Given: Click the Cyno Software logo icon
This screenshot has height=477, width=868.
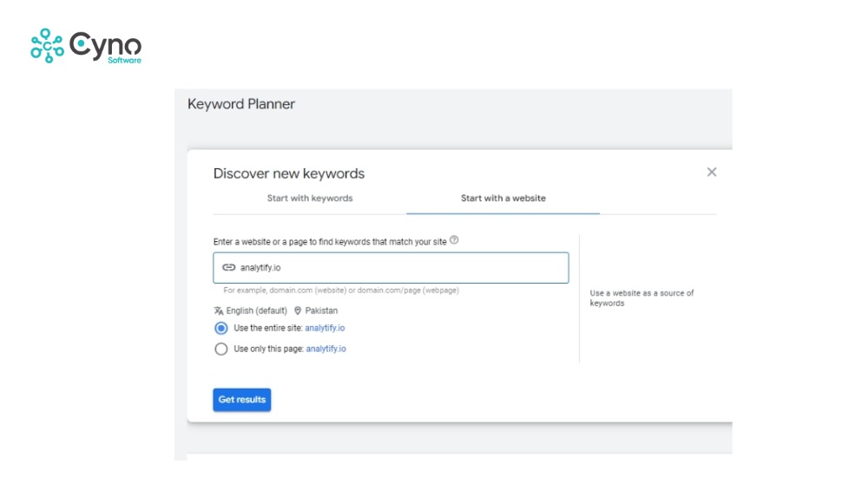Looking at the screenshot, I should pyautogui.click(x=47, y=45).
